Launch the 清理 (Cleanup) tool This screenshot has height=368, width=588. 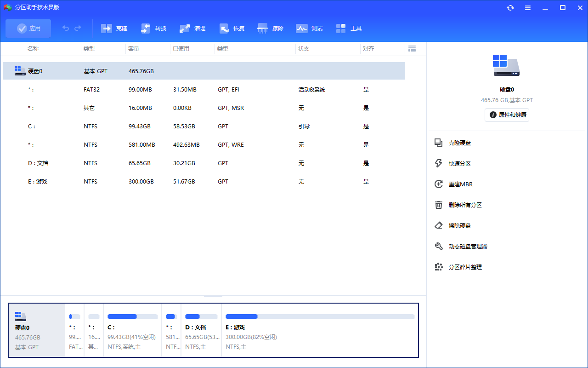(x=192, y=28)
